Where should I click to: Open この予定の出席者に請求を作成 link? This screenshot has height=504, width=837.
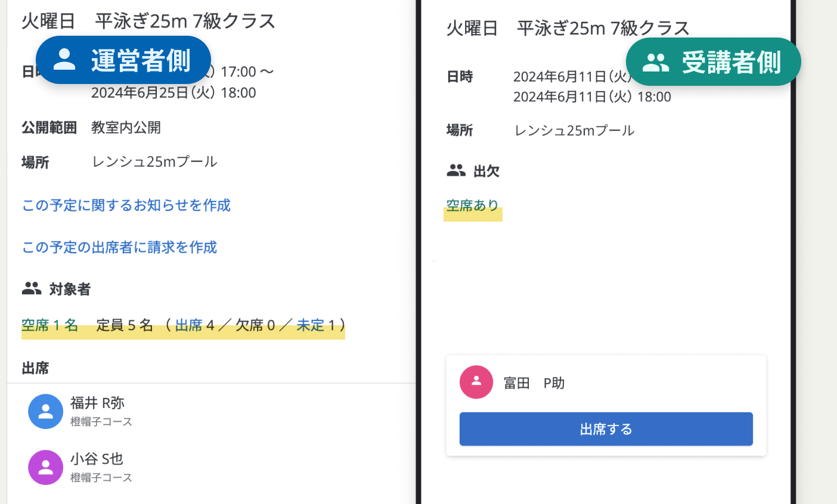click(x=119, y=247)
